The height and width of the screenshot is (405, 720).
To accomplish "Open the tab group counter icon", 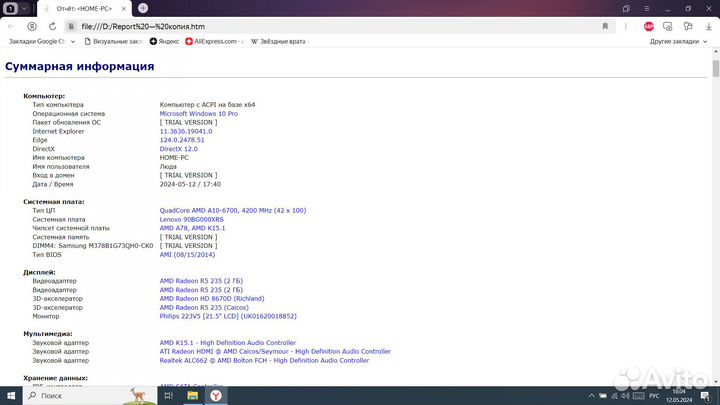I will pos(11,8).
